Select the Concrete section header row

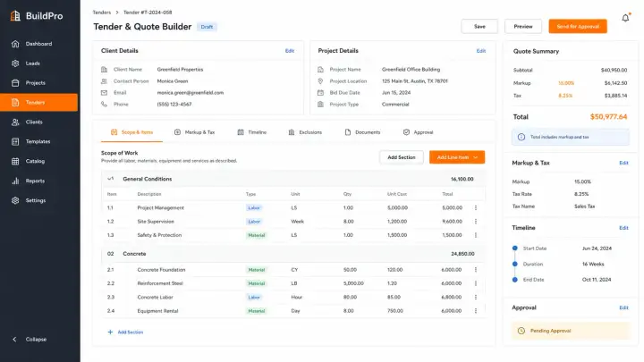(x=293, y=254)
